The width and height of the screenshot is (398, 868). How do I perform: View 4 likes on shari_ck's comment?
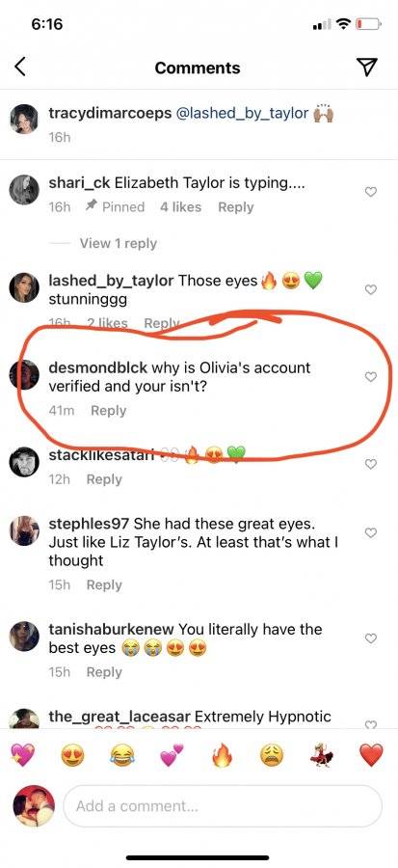point(181,207)
